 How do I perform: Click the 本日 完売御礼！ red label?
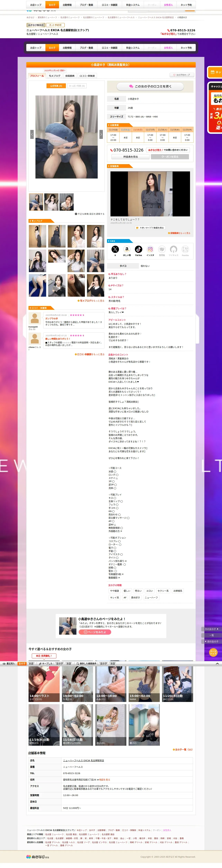click(44, 656)
